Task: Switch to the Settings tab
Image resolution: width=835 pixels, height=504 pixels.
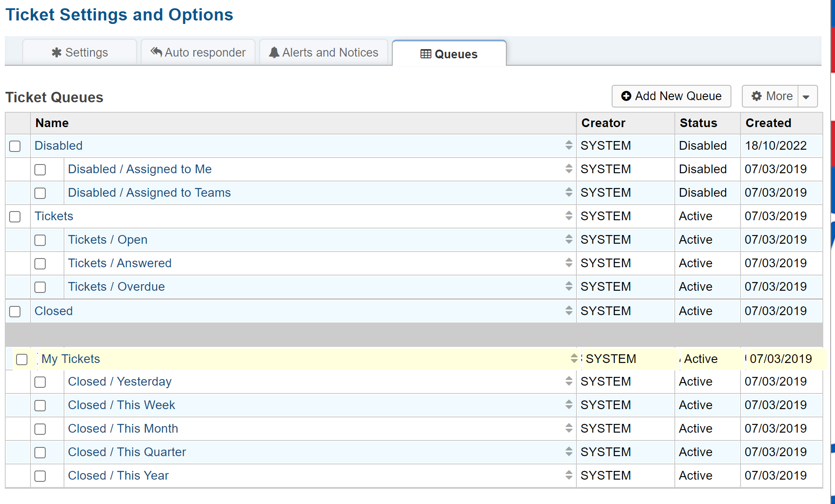Action: [x=80, y=53]
